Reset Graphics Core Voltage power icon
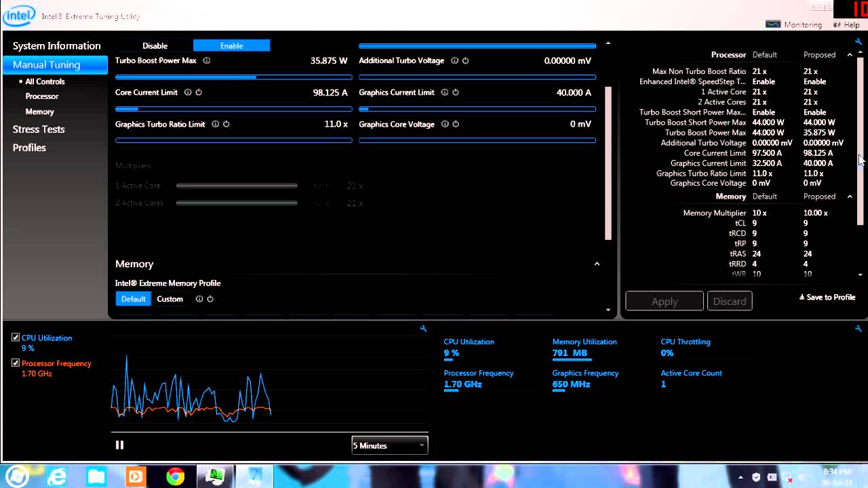The width and height of the screenshot is (868, 488). 456,124
